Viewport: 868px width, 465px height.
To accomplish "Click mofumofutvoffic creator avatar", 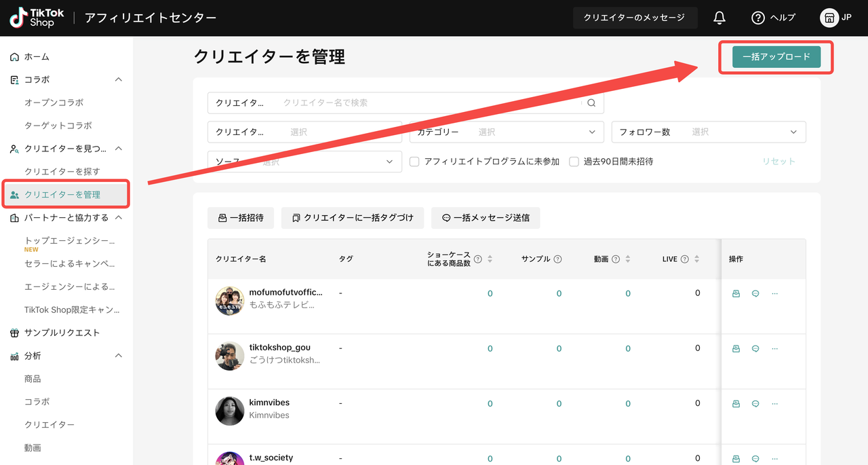I will pyautogui.click(x=230, y=300).
